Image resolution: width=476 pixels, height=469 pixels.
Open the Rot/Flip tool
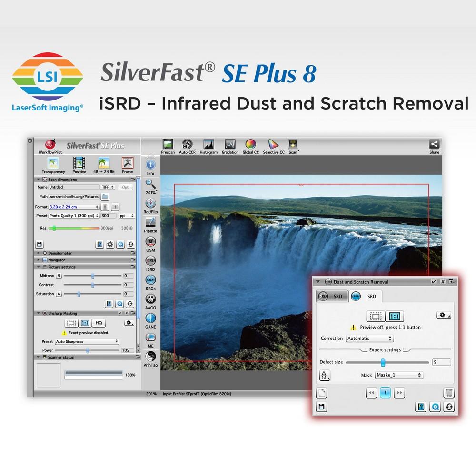coord(150,203)
